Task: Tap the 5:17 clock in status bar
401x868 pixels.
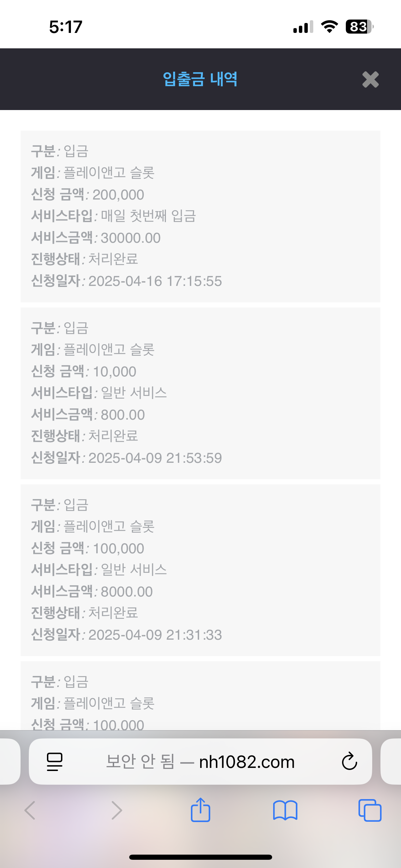Action: (66, 27)
